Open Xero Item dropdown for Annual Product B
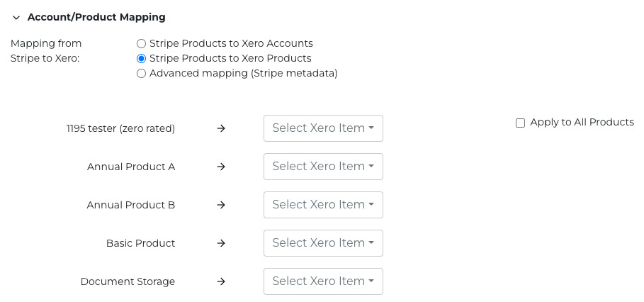 tap(323, 205)
